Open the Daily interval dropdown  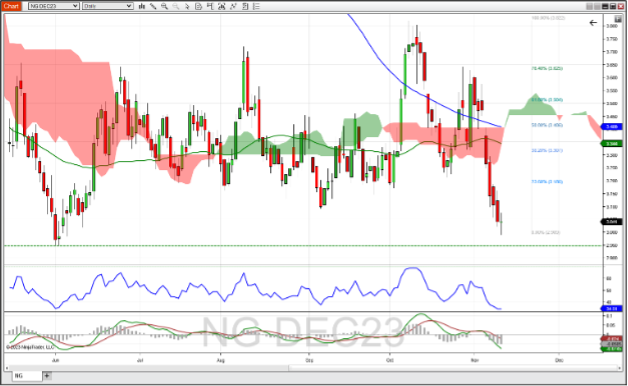pos(108,6)
